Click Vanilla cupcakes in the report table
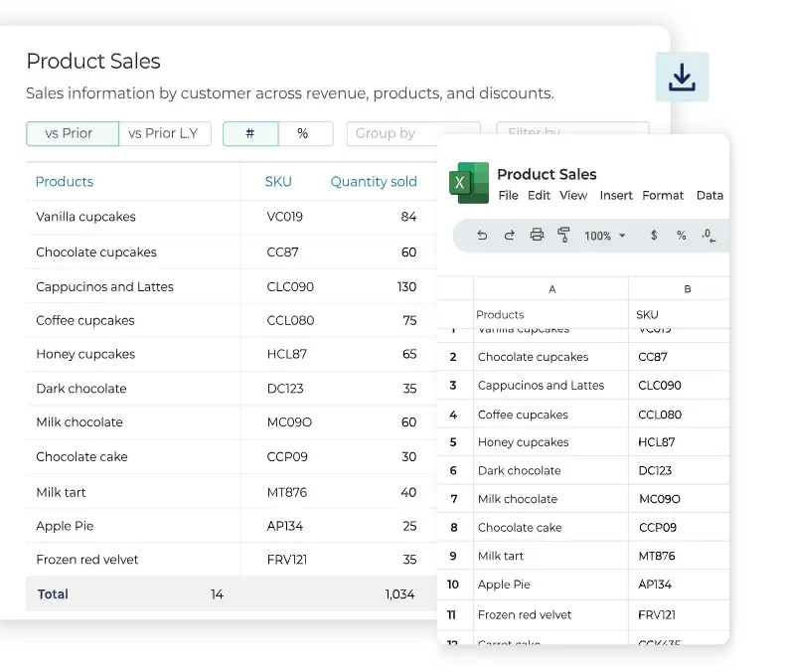 85,217
